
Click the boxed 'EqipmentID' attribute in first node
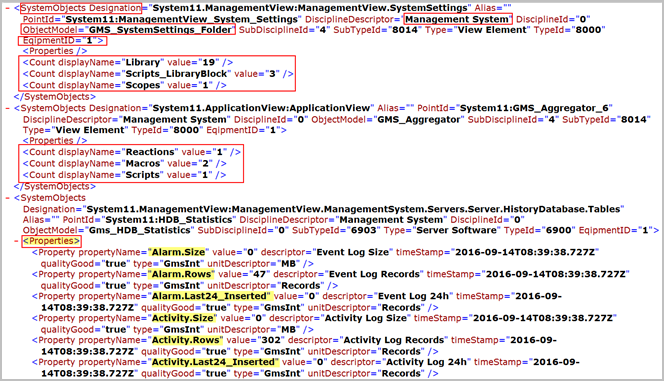click(62, 41)
